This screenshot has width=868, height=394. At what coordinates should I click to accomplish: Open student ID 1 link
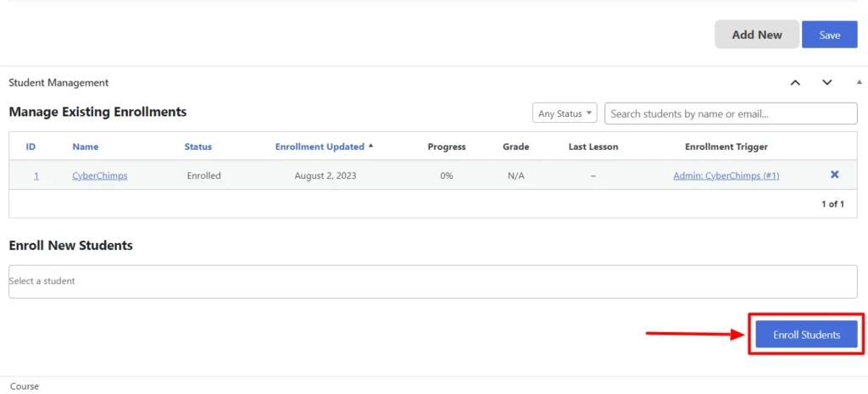[36, 175]
